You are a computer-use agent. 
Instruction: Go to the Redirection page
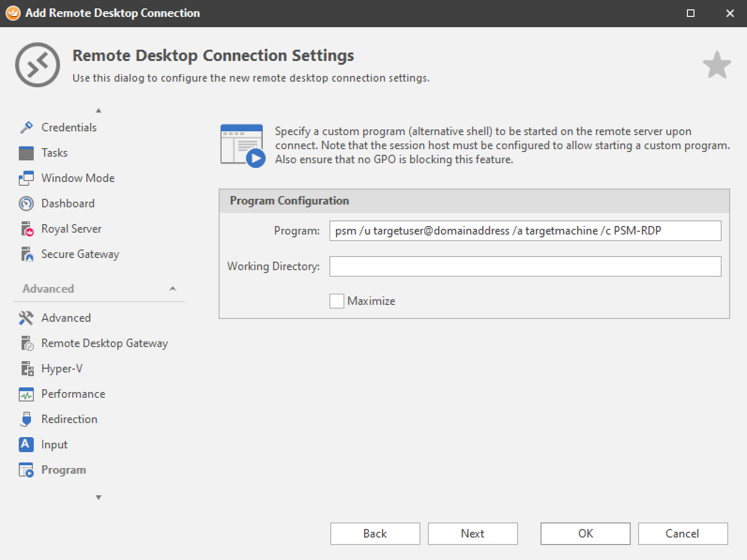pyautogui.click(x=69, y=419)
